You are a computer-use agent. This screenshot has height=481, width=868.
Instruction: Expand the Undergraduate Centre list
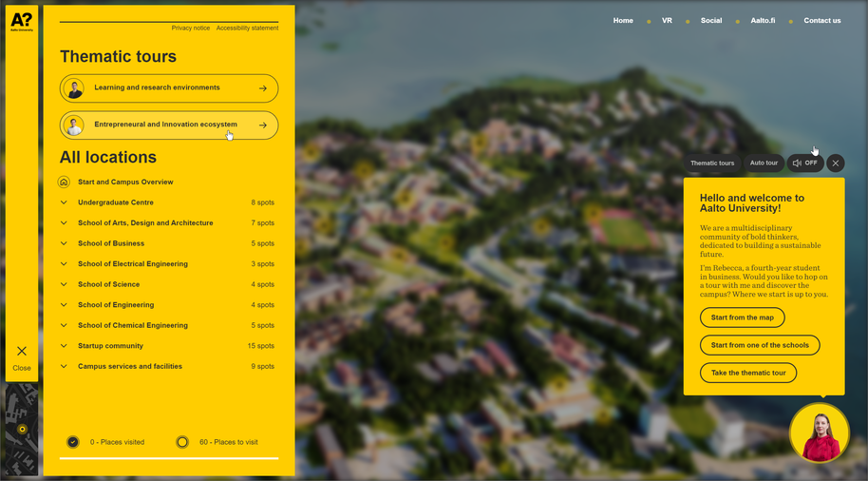(x=65, y=202)
